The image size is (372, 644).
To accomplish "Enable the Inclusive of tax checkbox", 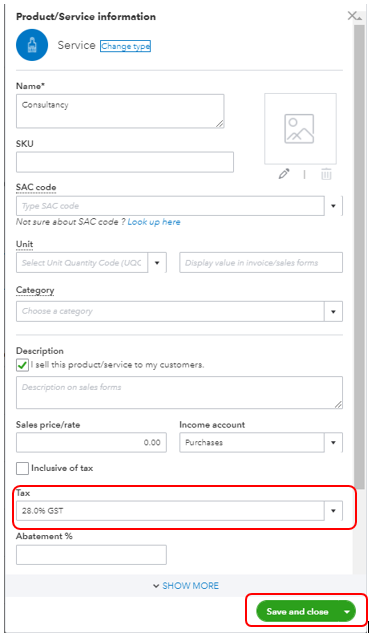I will (22, 468).
